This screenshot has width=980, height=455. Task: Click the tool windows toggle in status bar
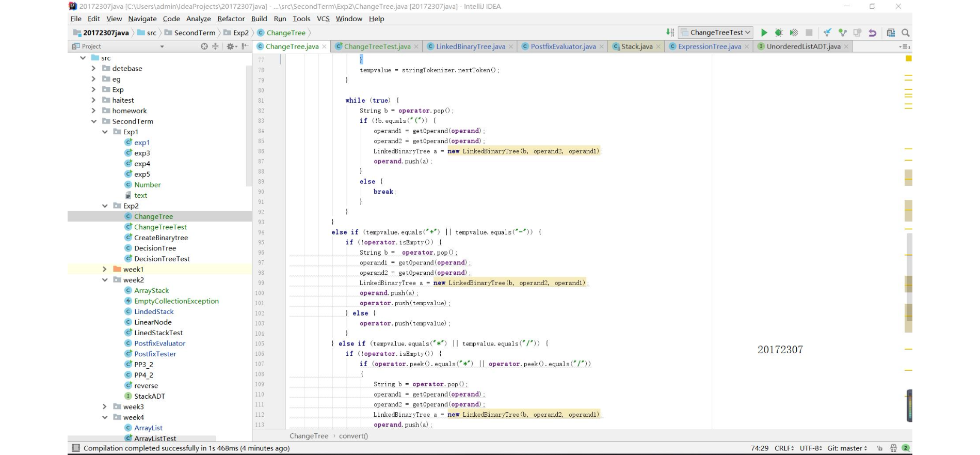click(x=75, y=448)
